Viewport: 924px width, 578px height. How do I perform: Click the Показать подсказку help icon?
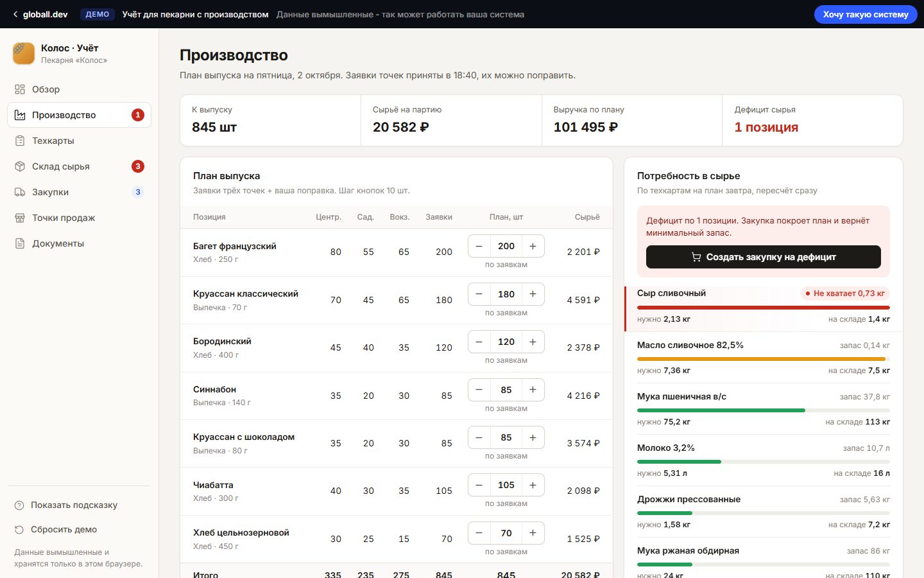click(19, 505)
